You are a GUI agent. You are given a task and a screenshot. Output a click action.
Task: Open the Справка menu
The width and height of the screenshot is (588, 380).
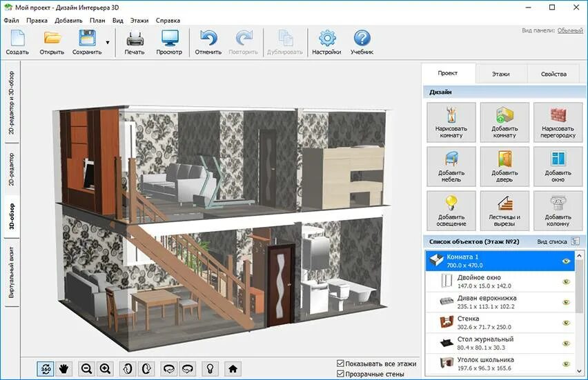coord(168,20)
